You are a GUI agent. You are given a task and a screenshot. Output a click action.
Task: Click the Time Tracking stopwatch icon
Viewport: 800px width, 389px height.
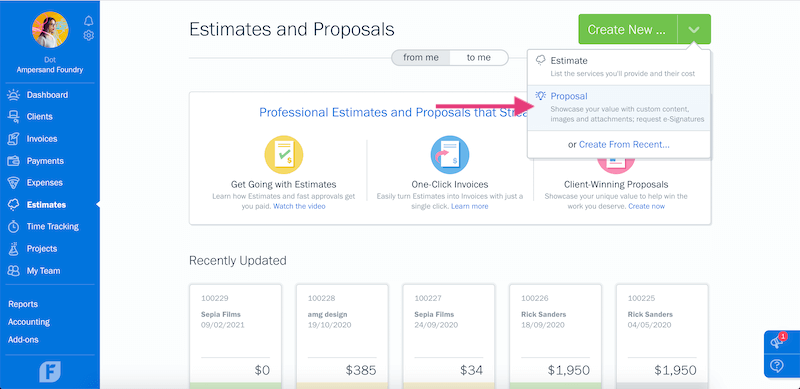tap(13, 227)
